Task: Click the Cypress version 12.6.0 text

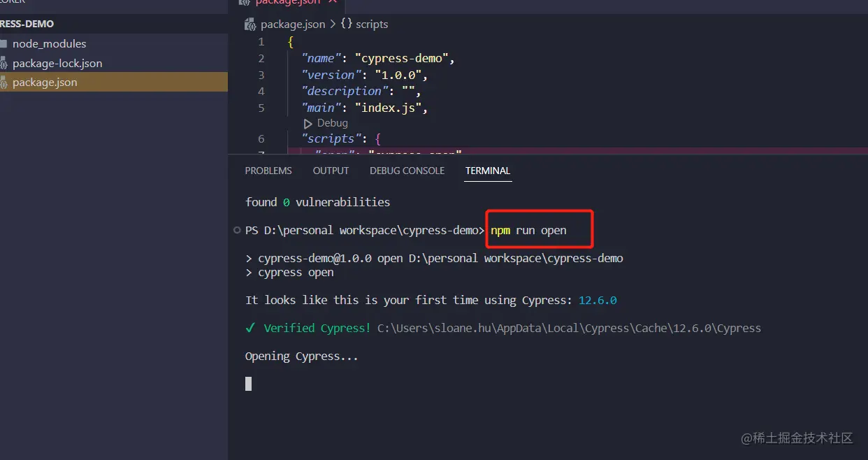Action: pyautogui.click(x=598, y=300)
